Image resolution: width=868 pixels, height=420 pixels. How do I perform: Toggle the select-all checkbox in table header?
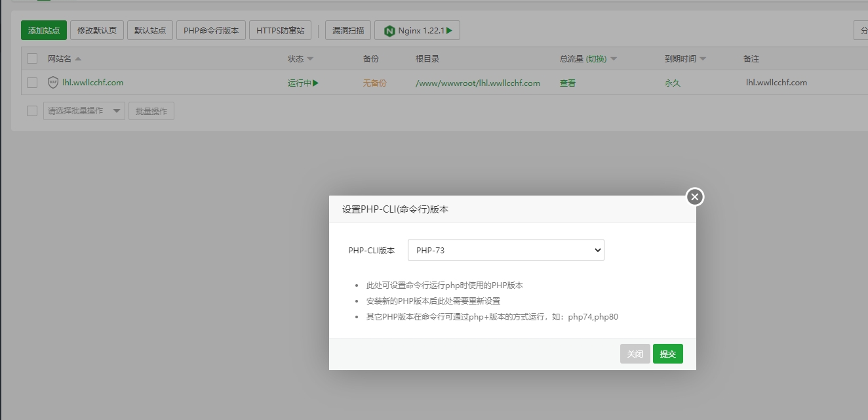[32, 59]
